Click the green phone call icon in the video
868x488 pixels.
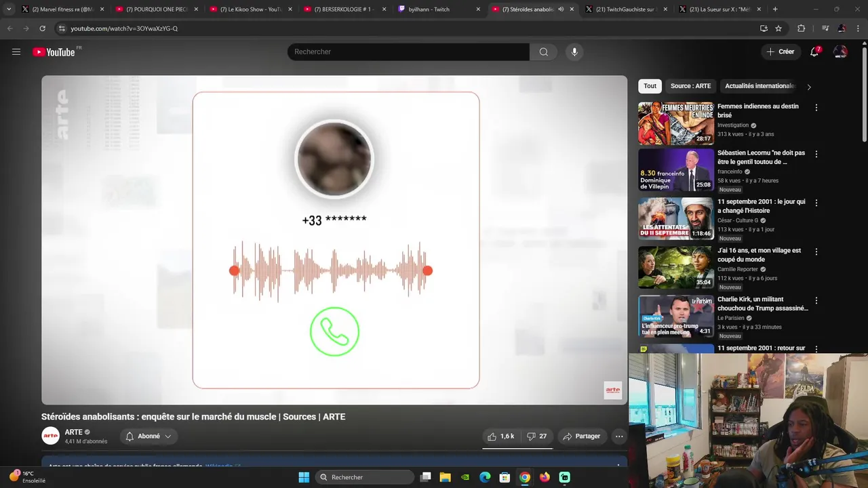click(x=334, y=331)
